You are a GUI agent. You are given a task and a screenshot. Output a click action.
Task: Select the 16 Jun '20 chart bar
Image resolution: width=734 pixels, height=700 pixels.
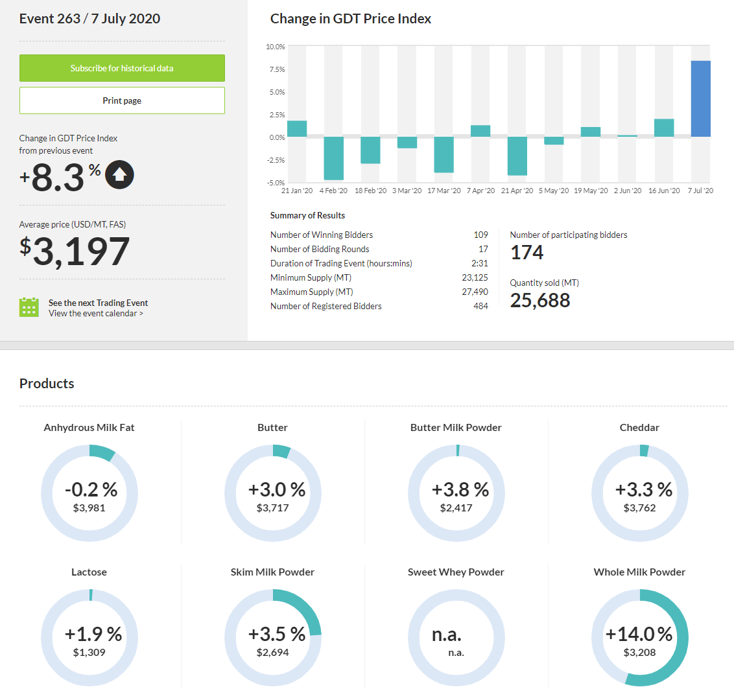coord(664,128)
